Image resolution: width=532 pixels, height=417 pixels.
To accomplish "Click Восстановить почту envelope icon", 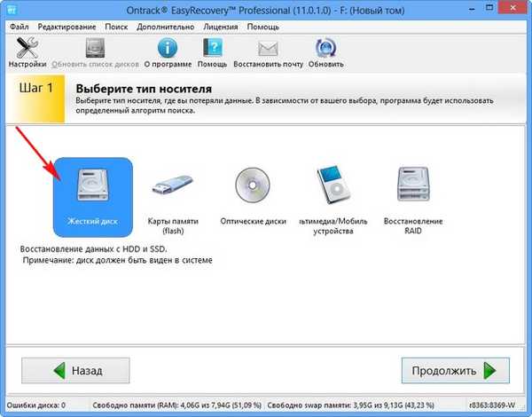I will [268, 51].
